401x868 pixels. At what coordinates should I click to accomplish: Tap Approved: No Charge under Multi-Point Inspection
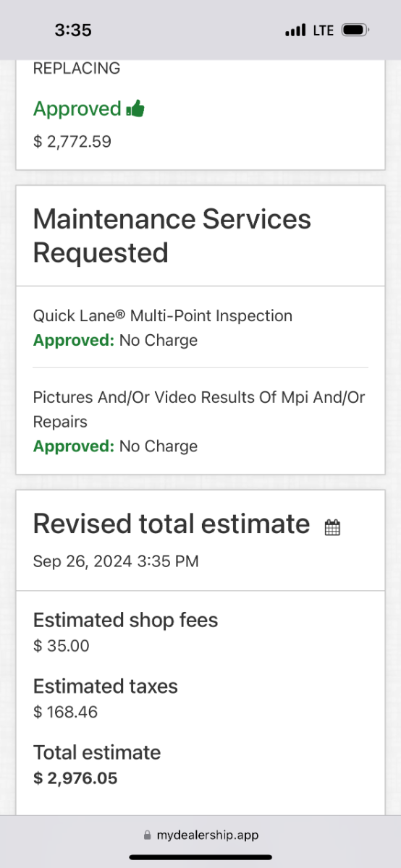(115, 341)
